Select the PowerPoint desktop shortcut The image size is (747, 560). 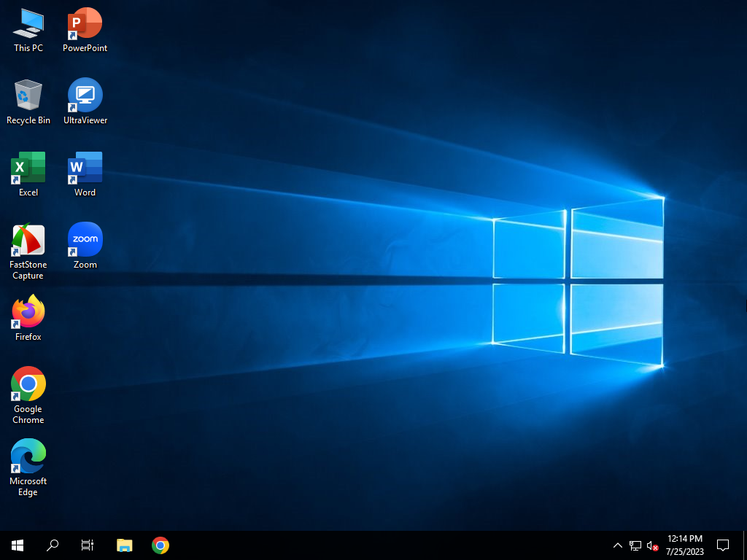[x=85, y=30]
